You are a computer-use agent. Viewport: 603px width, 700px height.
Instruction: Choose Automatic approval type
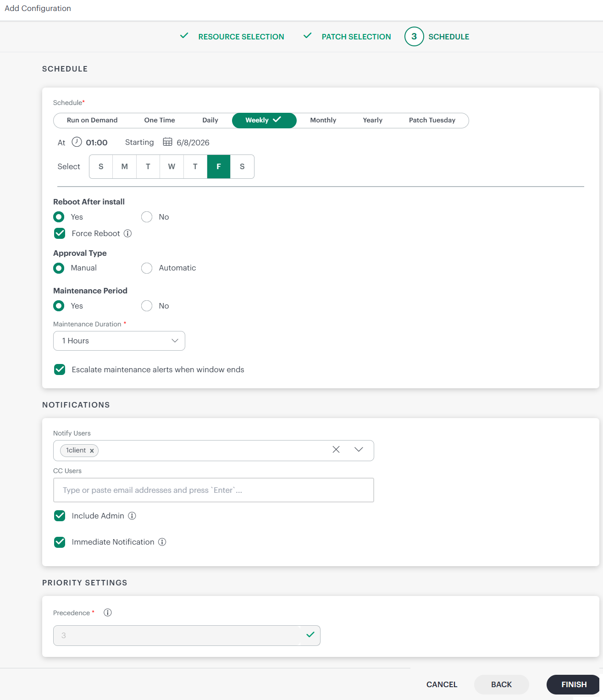click(147, 268)
